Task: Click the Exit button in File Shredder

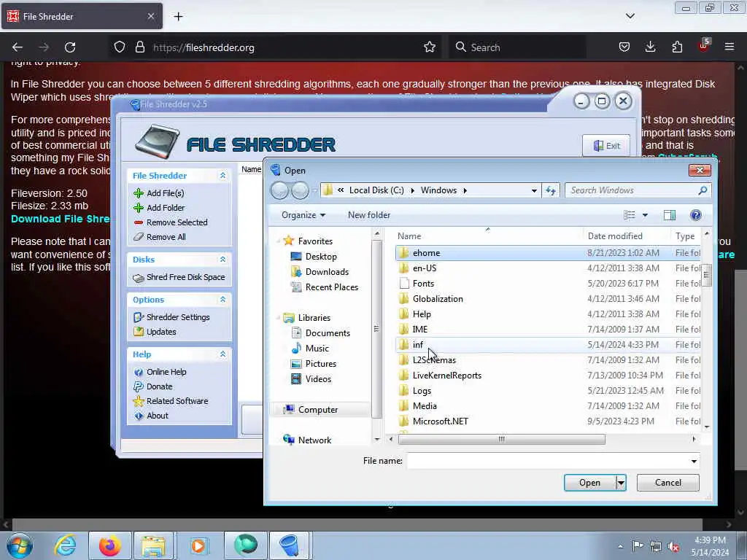Action: click(606, 146)
